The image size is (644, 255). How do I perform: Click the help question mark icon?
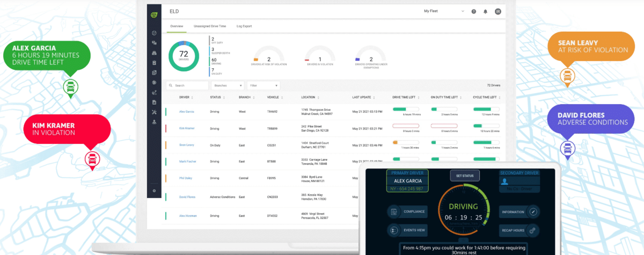point(474,11)
